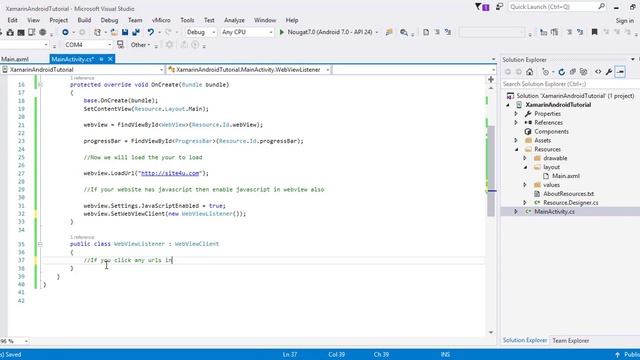Click the Undo arrow icon
Image resolution: width=640 pixels, height=360 pixels.
[151, 32]
